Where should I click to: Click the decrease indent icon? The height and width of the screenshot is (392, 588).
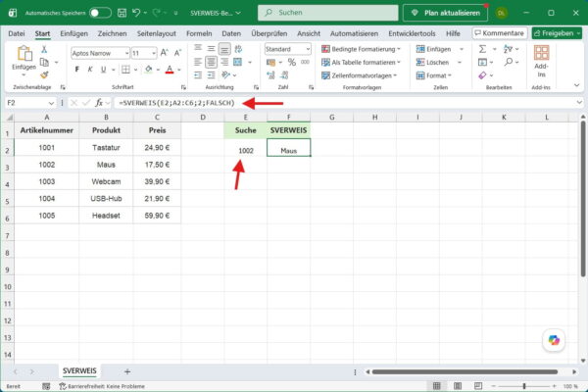(198, 75)
